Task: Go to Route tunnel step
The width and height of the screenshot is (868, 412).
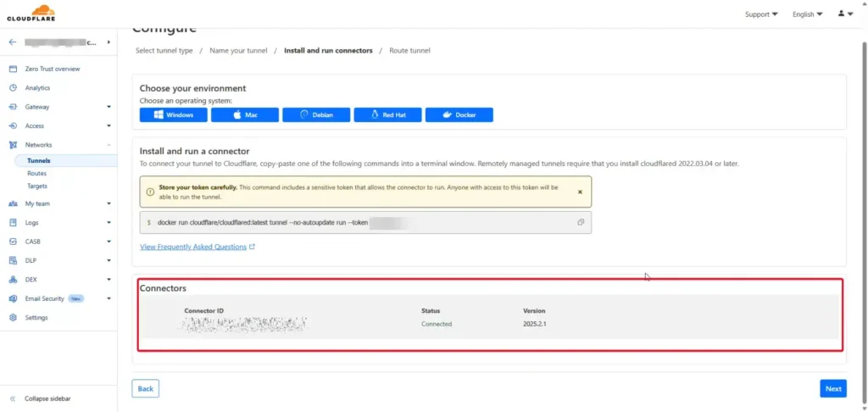Action: pos(409,50)
